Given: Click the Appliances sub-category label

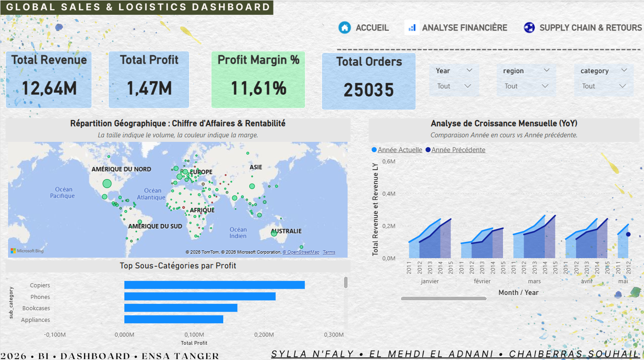Looking at the screenshot, I should click(x=35, y=320).
